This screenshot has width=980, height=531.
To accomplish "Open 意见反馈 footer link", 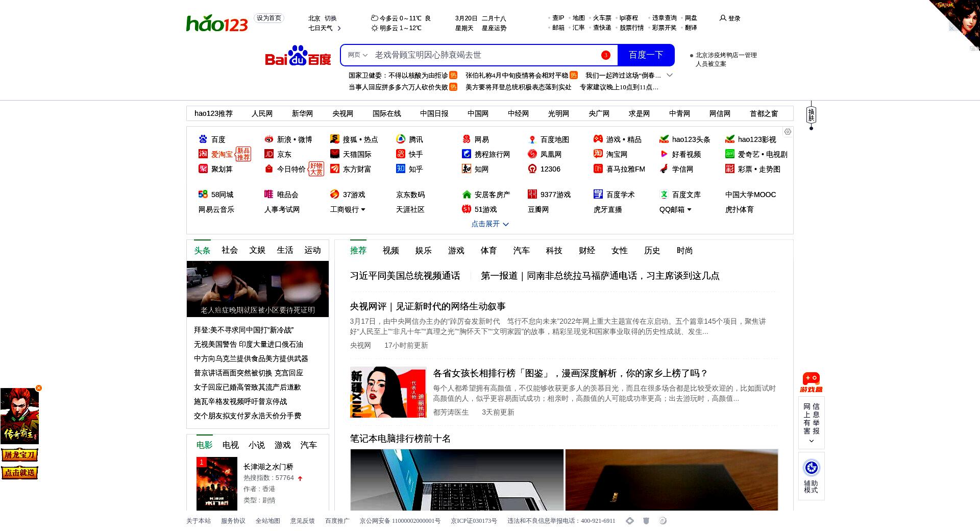I will click(x=303, y=521).
